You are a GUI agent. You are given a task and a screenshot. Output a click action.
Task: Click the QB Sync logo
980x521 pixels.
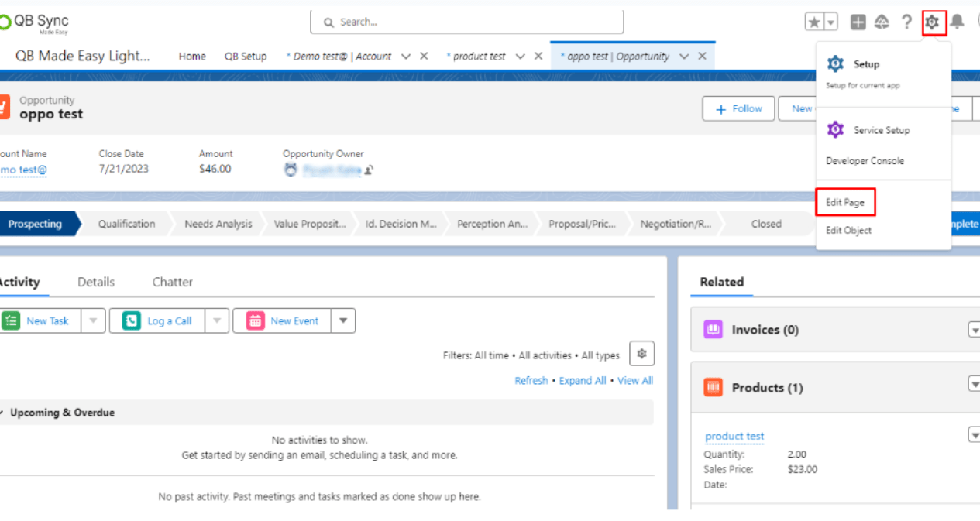35,23
